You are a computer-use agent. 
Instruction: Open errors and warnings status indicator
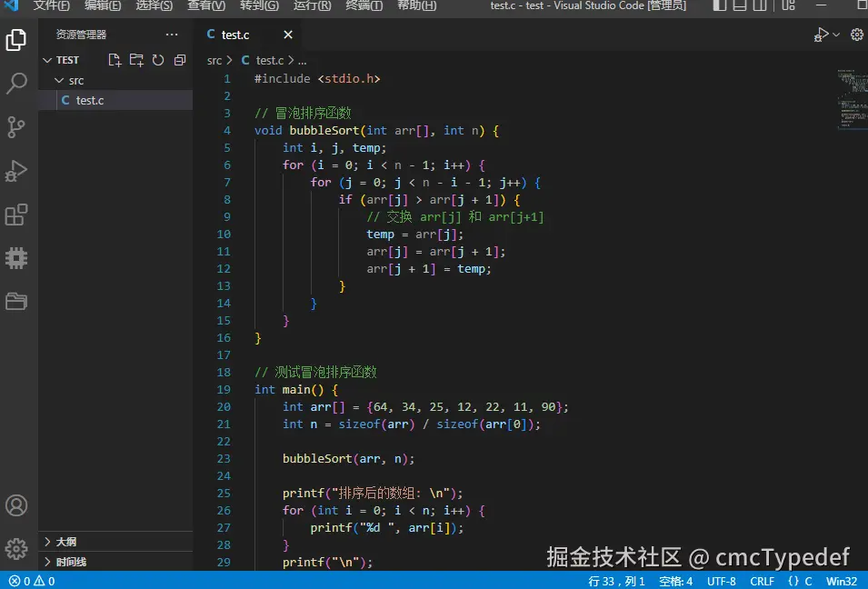pyautogui.click(x=32, y=581)
